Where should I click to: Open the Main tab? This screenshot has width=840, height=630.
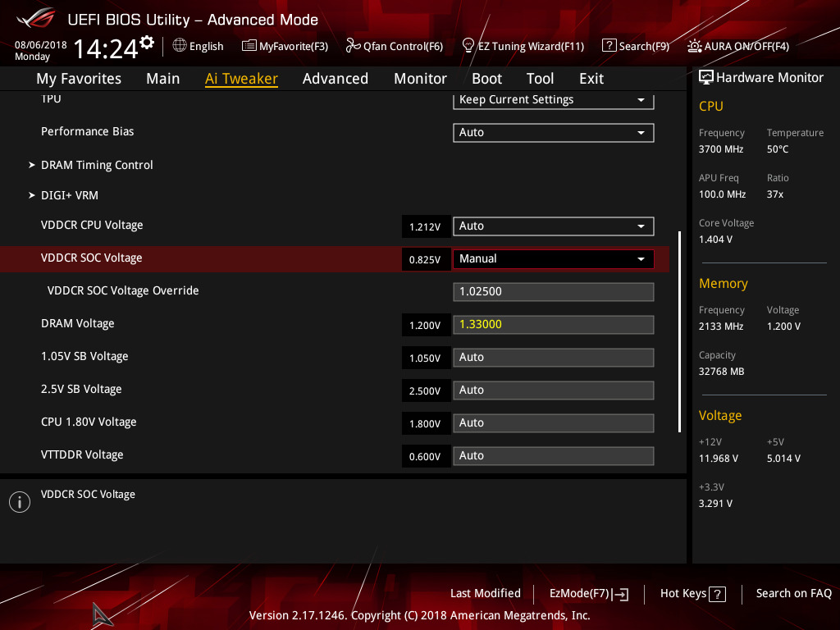[163, 79]
